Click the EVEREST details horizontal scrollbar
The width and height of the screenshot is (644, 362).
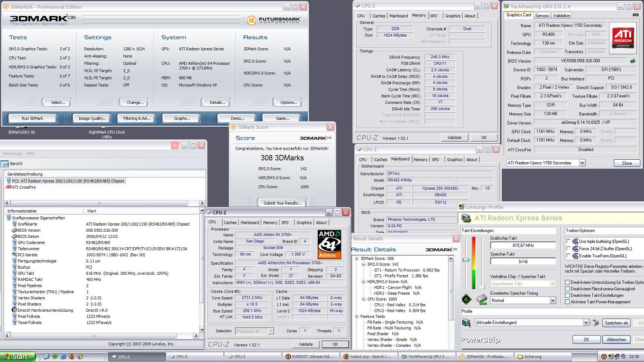(101, 335)
